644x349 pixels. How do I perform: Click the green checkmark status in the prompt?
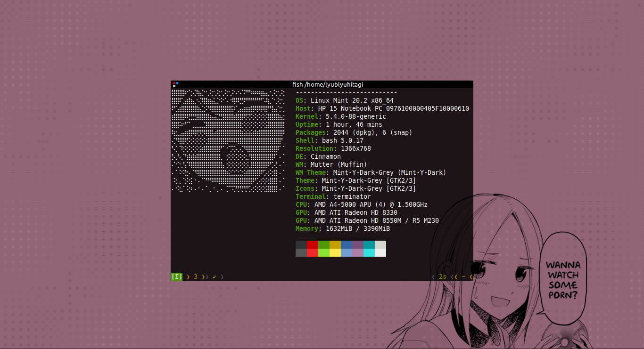point(215,276)
